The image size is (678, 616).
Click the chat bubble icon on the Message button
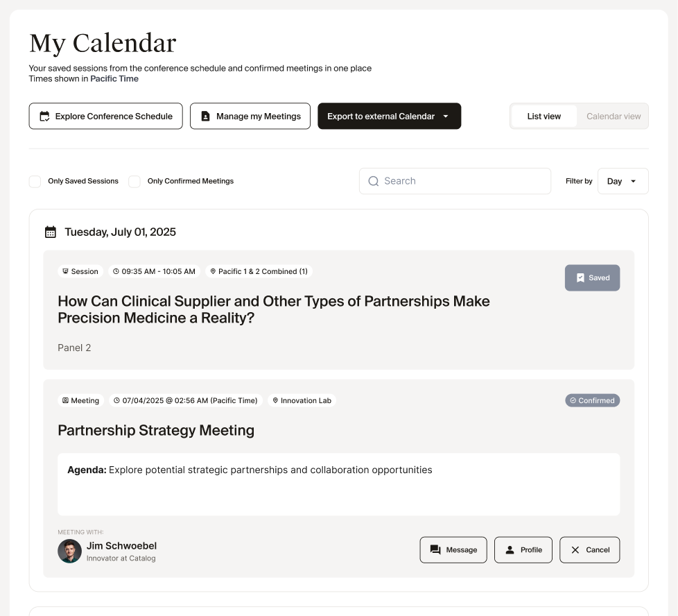click(x=435, y=549)
